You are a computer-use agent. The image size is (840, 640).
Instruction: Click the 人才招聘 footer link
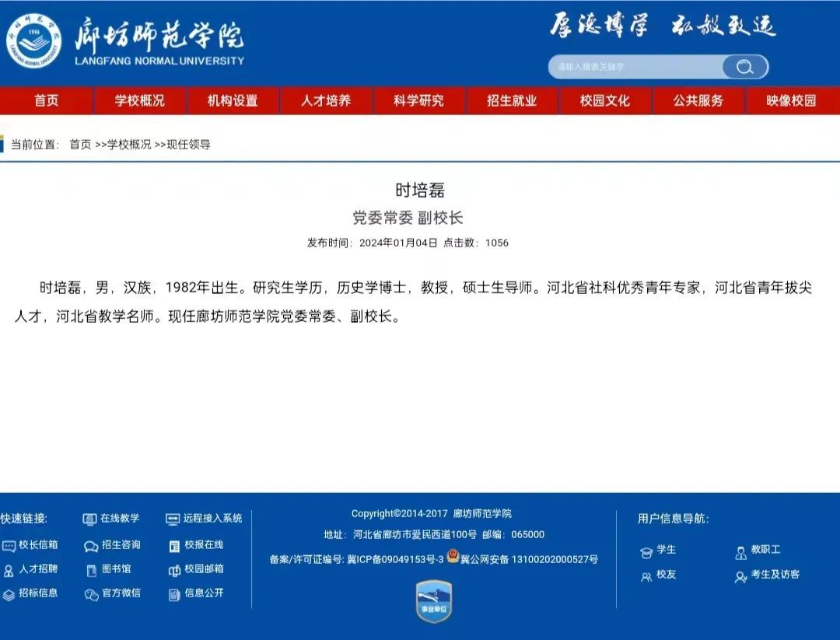tap(38, 568)
